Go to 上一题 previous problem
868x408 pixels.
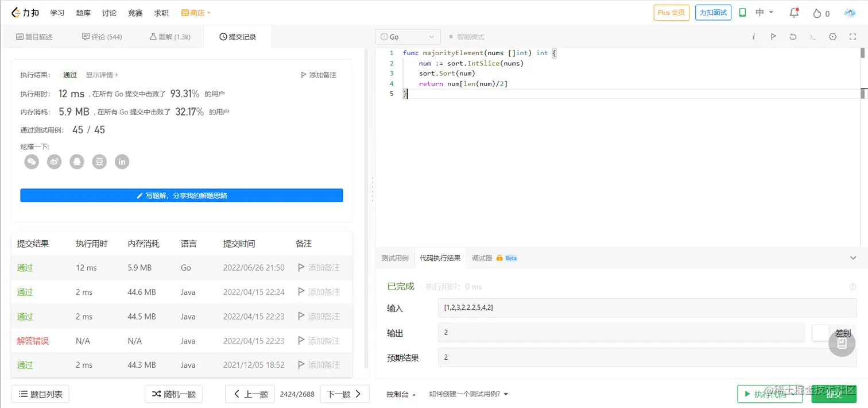[250, 394]
